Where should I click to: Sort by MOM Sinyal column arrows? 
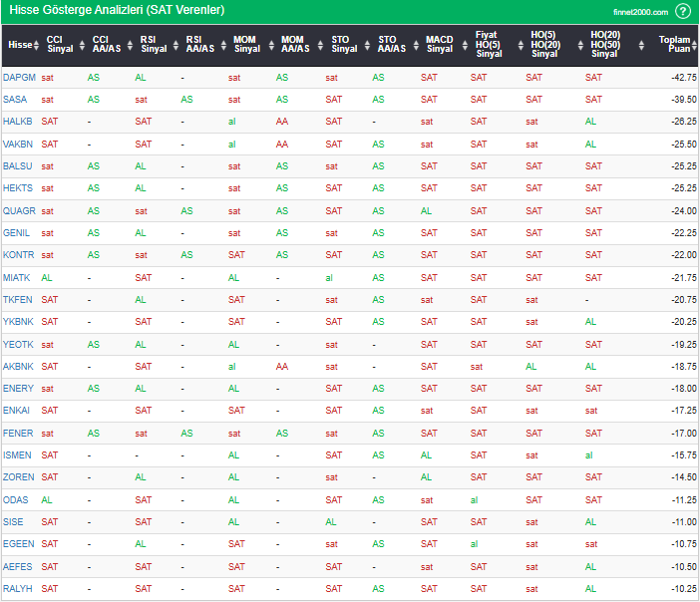(266, 45)
